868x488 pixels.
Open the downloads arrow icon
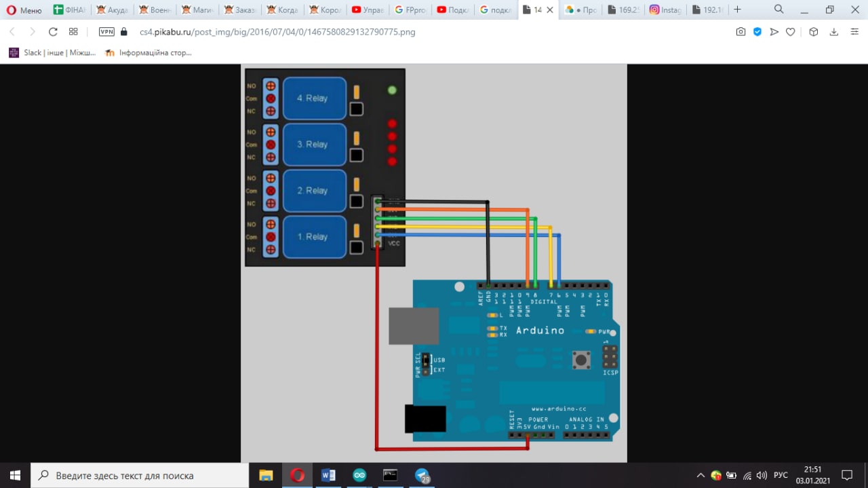point(834,32)
